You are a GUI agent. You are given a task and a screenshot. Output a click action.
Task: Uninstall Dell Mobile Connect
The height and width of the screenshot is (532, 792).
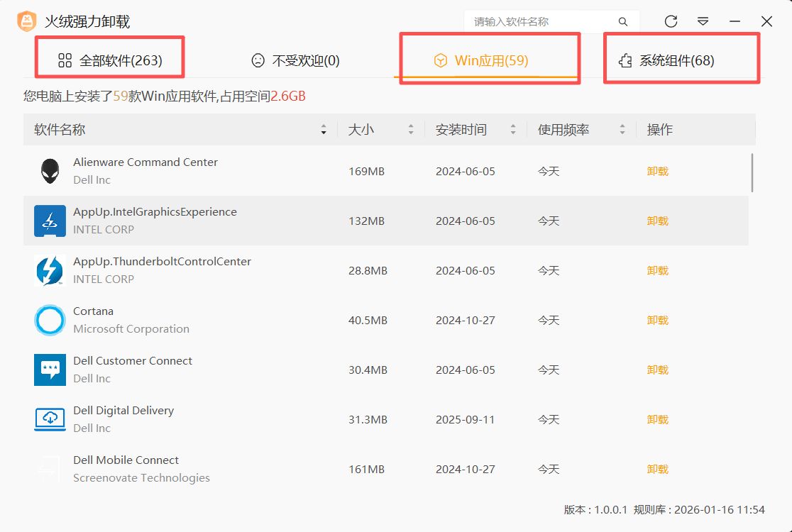(x=658, y=469)
